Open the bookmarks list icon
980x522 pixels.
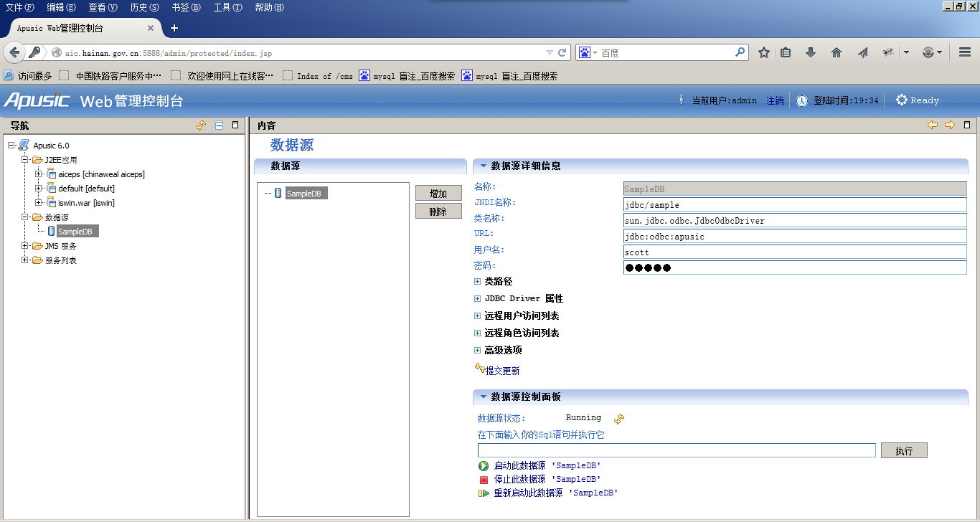click(786, 52)
